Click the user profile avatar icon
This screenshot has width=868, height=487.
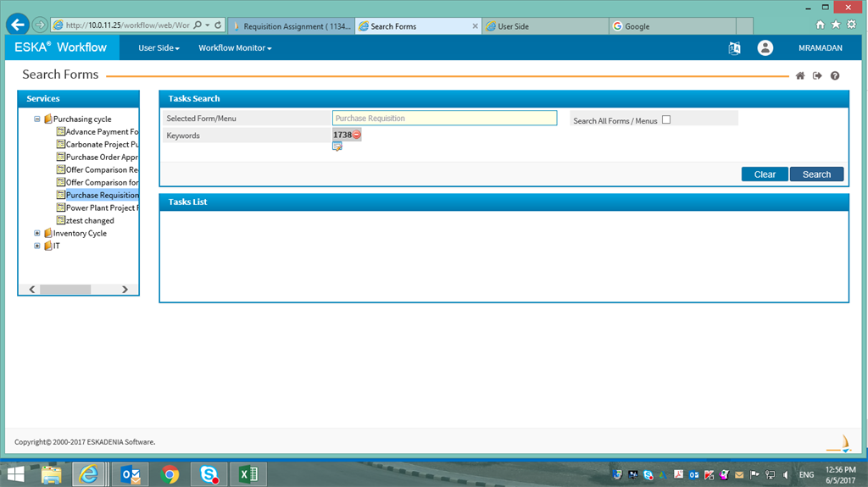[765, 48]
